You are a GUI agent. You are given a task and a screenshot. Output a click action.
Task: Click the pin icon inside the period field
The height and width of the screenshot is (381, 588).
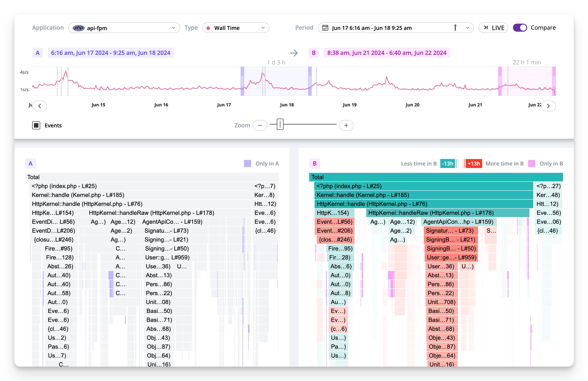pyautogui.click(x=455, y=28)
